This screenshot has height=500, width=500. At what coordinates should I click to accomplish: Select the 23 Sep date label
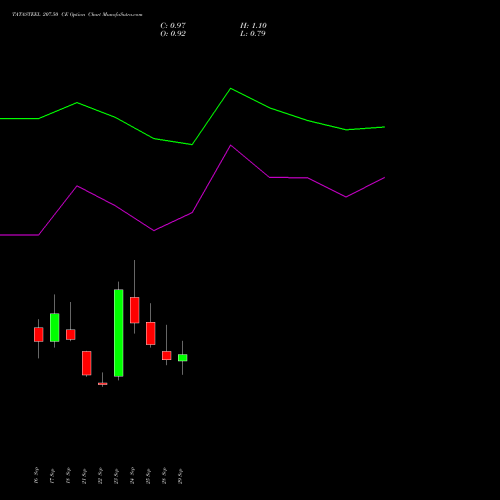click(x=116, y=476)
